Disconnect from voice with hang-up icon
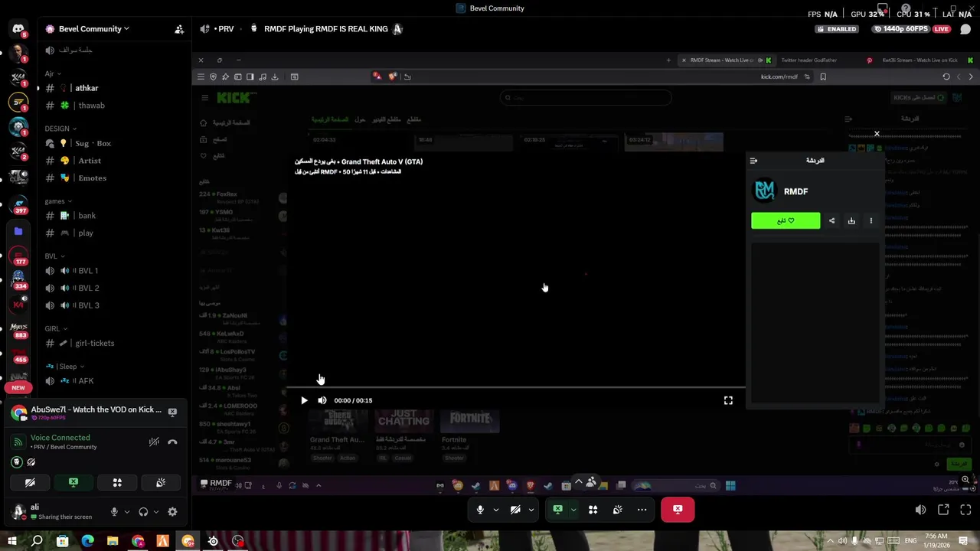 click(172, 442)
